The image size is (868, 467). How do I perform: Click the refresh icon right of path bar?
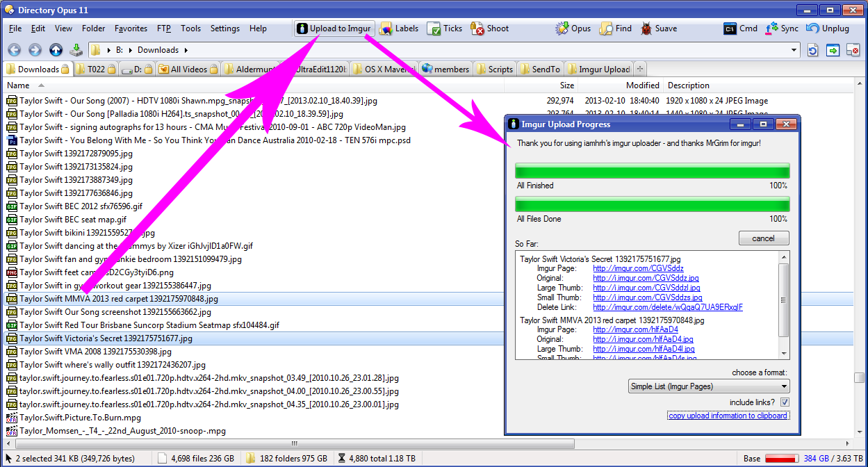tap(813, 50)
